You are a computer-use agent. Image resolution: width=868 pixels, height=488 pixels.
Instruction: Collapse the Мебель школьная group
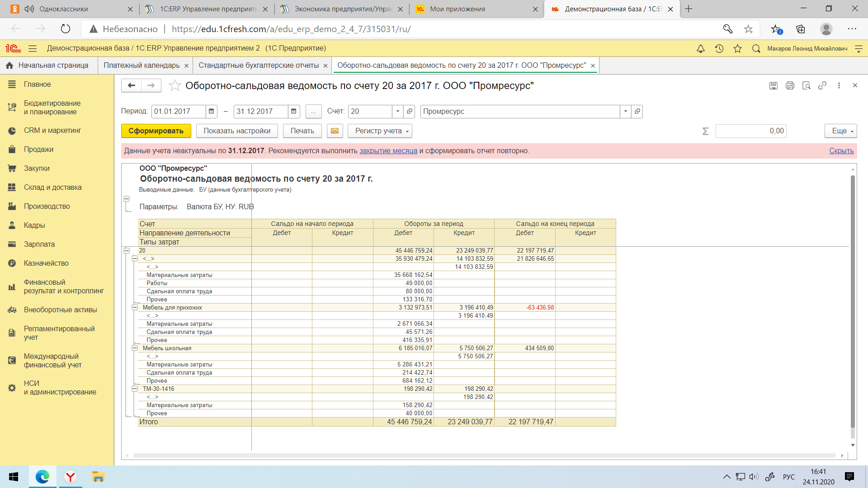134,348
